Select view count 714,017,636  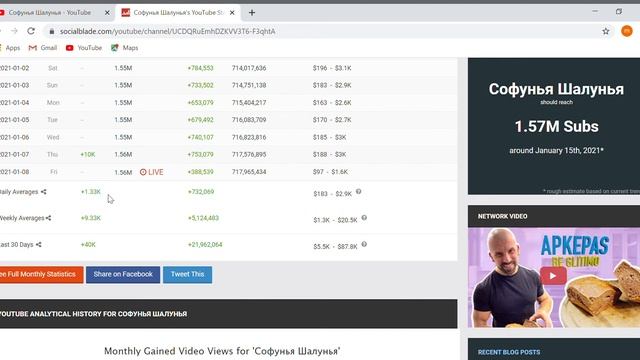(249, 68)
